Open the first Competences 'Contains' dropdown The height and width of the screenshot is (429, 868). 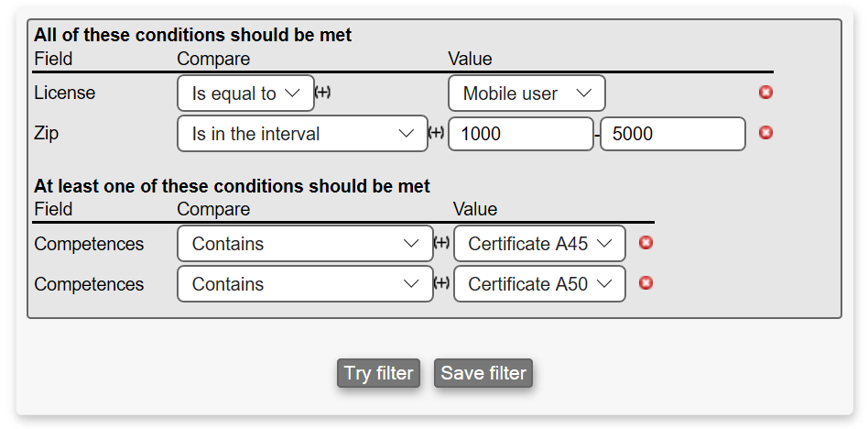(x=305, y=244)
